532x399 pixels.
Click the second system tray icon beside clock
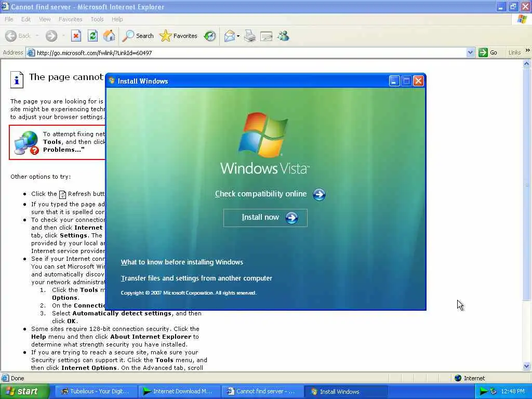[x=494, y=392]
